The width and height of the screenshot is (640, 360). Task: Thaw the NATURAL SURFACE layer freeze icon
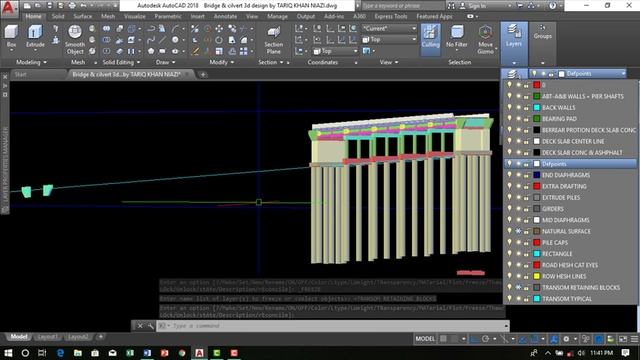tap(518, 231)
